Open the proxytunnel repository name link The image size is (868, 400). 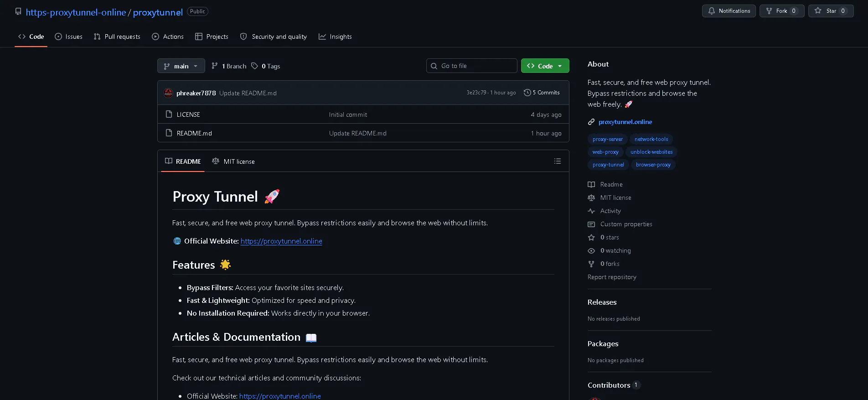158,12
